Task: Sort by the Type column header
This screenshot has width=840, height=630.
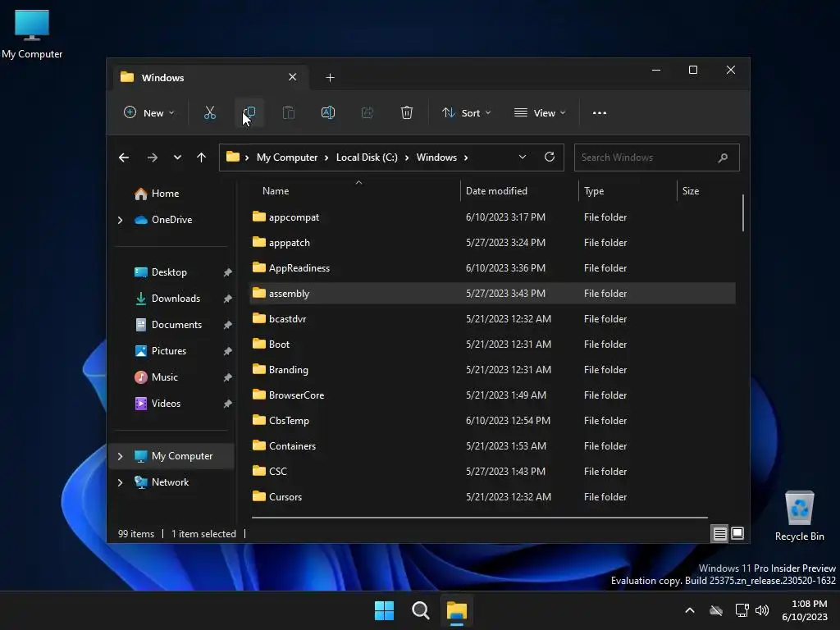Action: point(628,190)
